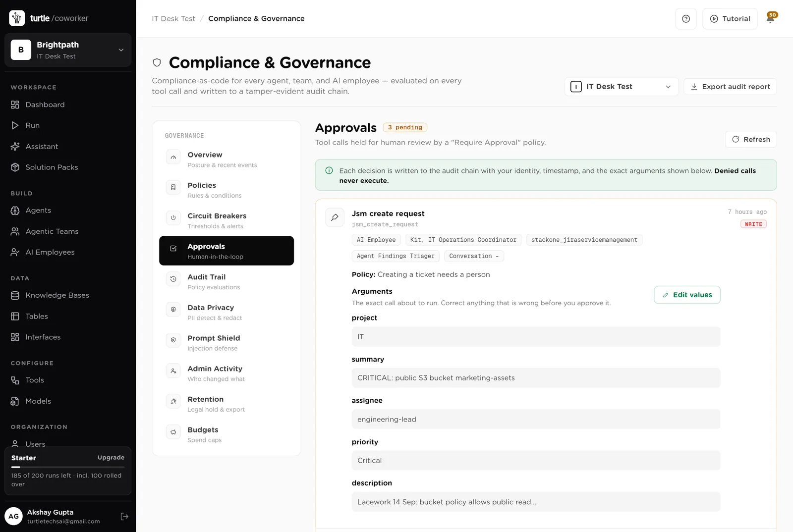Click the runs usage progress bar
This screenshot has height=532, width=793.
pyautogui.click(x=68, y=467)
